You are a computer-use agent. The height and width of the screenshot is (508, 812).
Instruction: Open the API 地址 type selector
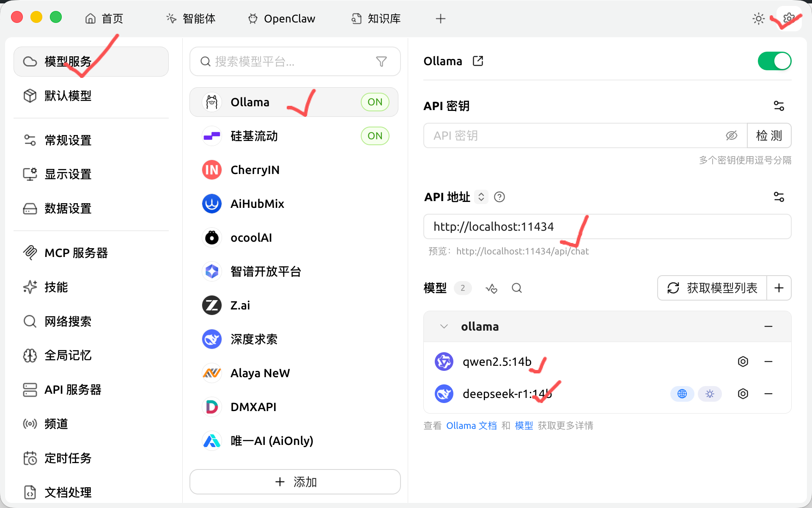[481, 197]
